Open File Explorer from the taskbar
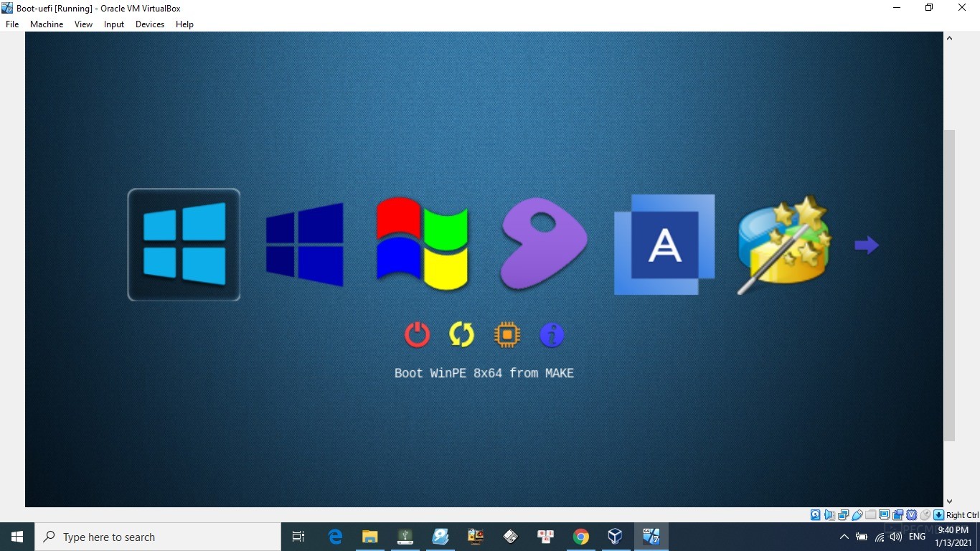 (370, 537)
